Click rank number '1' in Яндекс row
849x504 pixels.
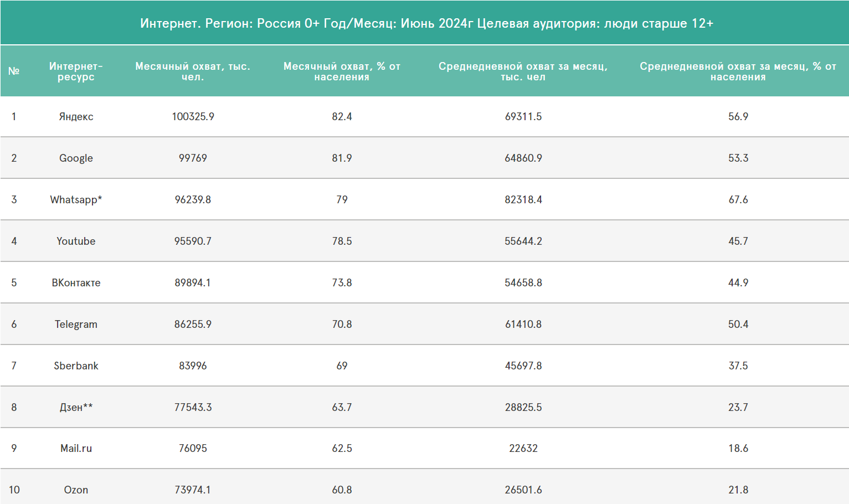[x=14, y=116]
